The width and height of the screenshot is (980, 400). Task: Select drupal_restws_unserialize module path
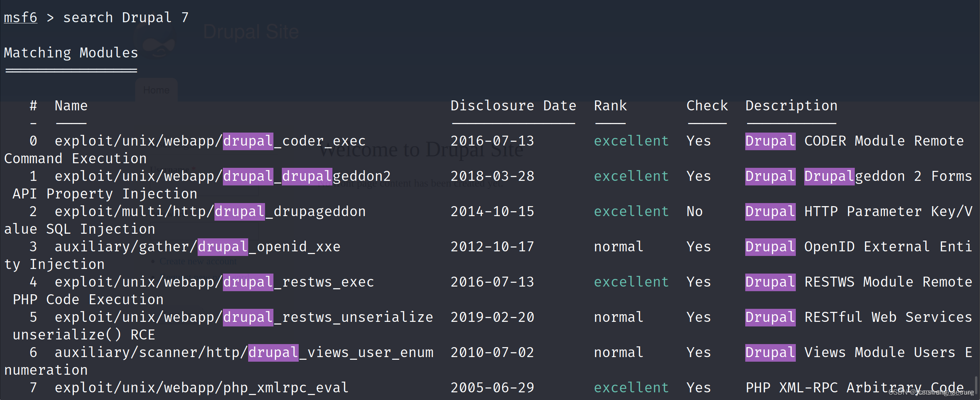[244, 317]
